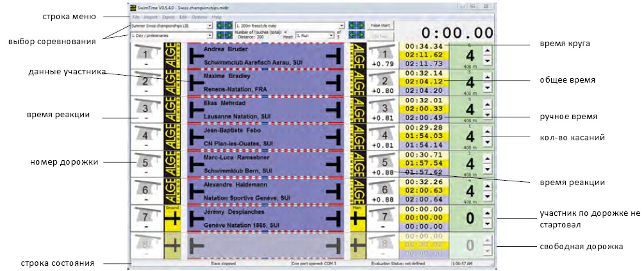
Task: Click next-competition arrow beside Summer Swiss championships dropdown
Action: (229, 26)
